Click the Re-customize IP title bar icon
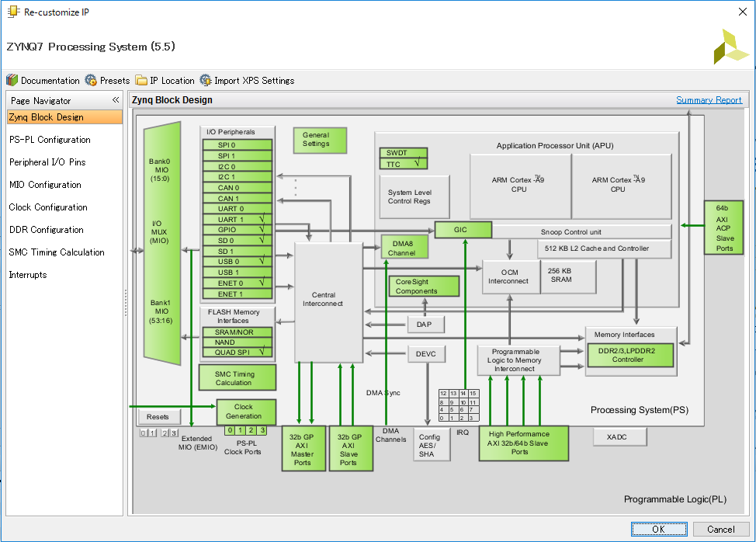The height and width of the screenshot is (542, 756). tap(13, 12)
